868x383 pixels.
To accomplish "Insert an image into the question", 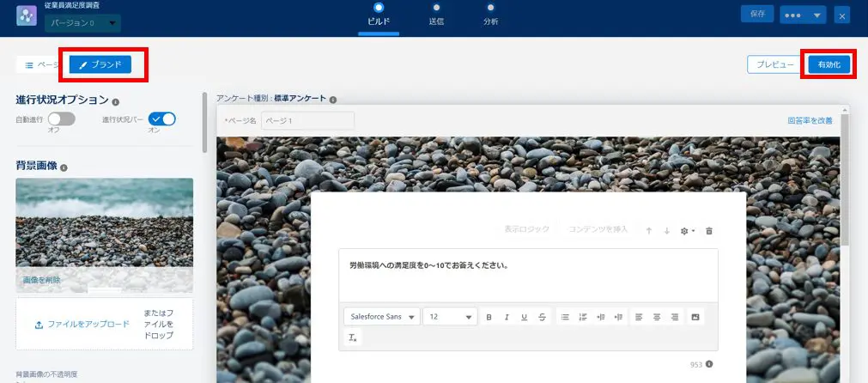I will (695, 317).
